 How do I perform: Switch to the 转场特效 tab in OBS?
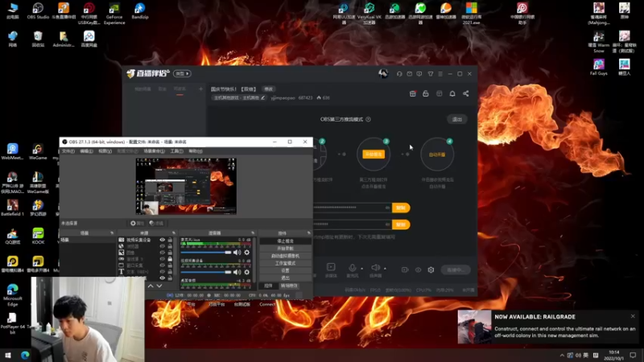click(x=289, y=286)
